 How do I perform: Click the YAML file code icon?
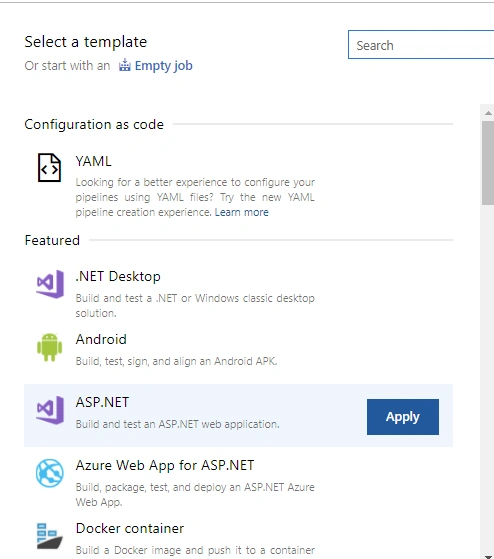tap(50, 168)
